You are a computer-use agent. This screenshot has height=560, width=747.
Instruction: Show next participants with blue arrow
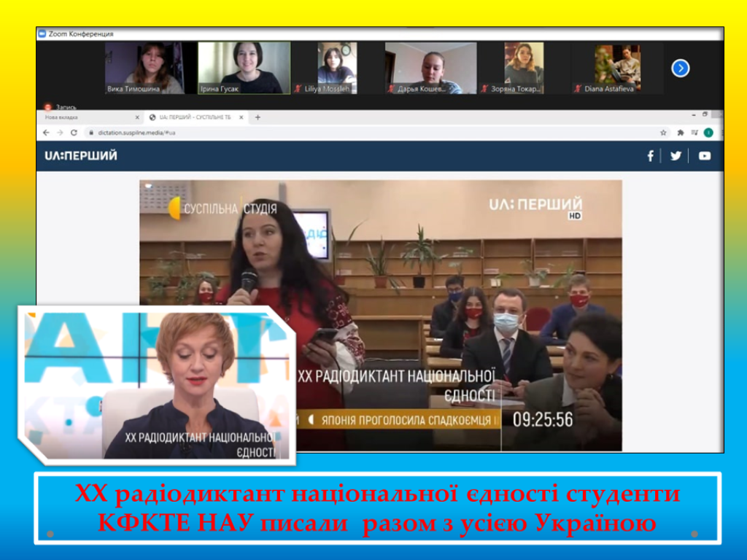(x=680, y=68)
